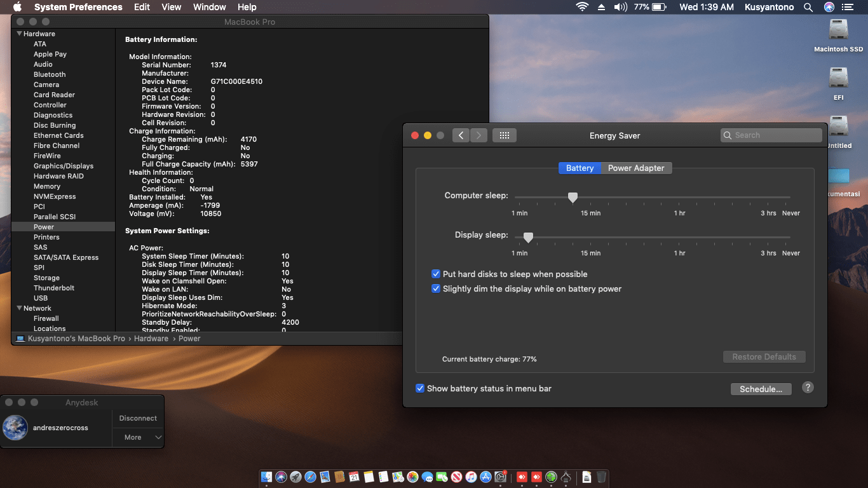Open the System Preferences menu
Image resolution: width=868 pixels, height=488 pixels.
pos(78,7)
